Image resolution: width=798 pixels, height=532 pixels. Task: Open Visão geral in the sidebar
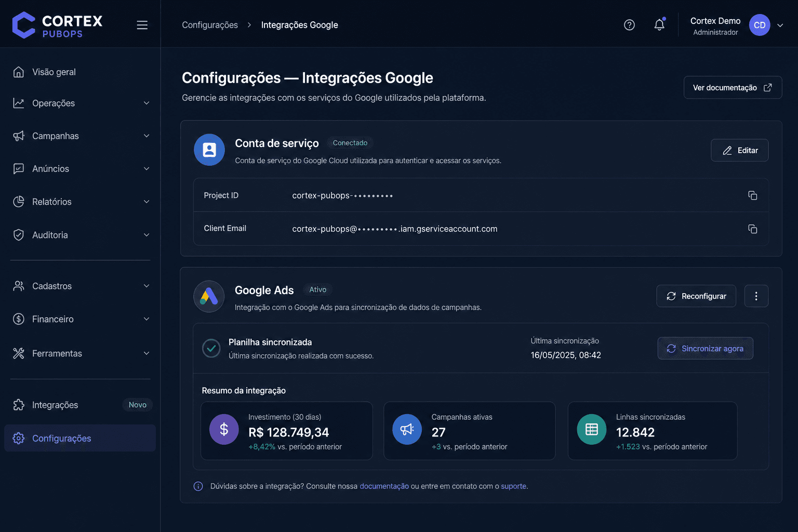click(80, 72)
